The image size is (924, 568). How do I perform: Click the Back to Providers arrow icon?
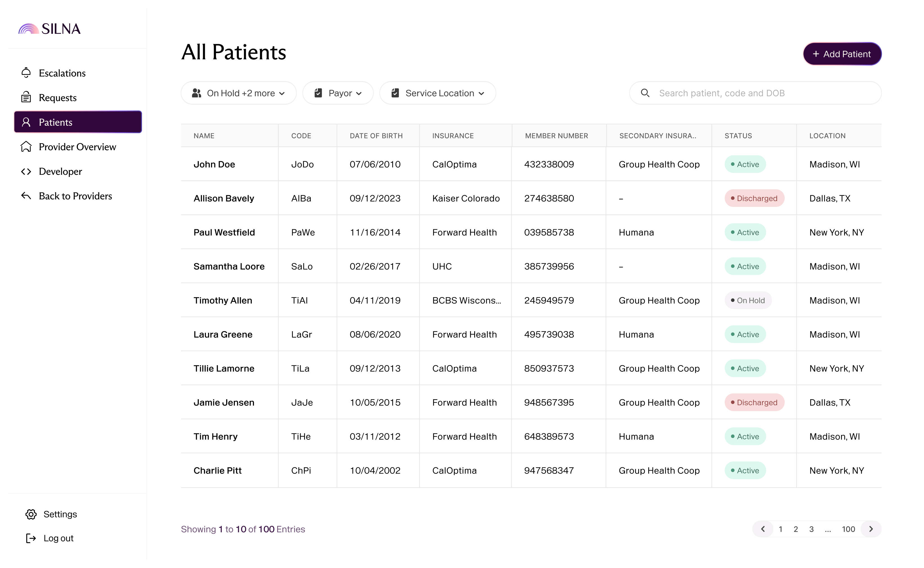click(x=26, y=196)
